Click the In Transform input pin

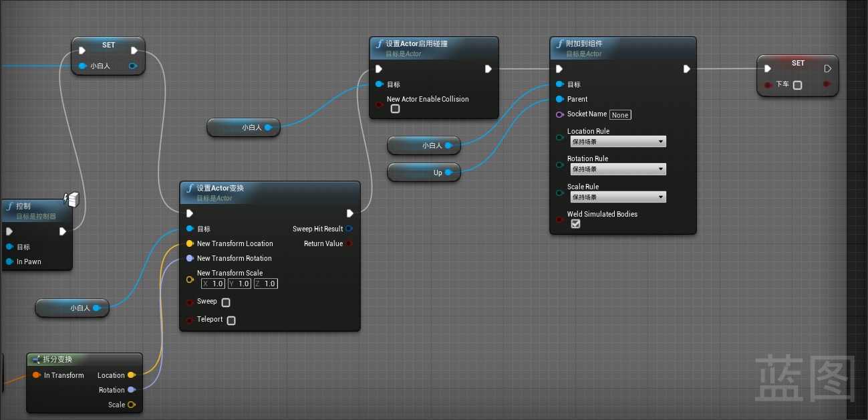click(36, 375)
